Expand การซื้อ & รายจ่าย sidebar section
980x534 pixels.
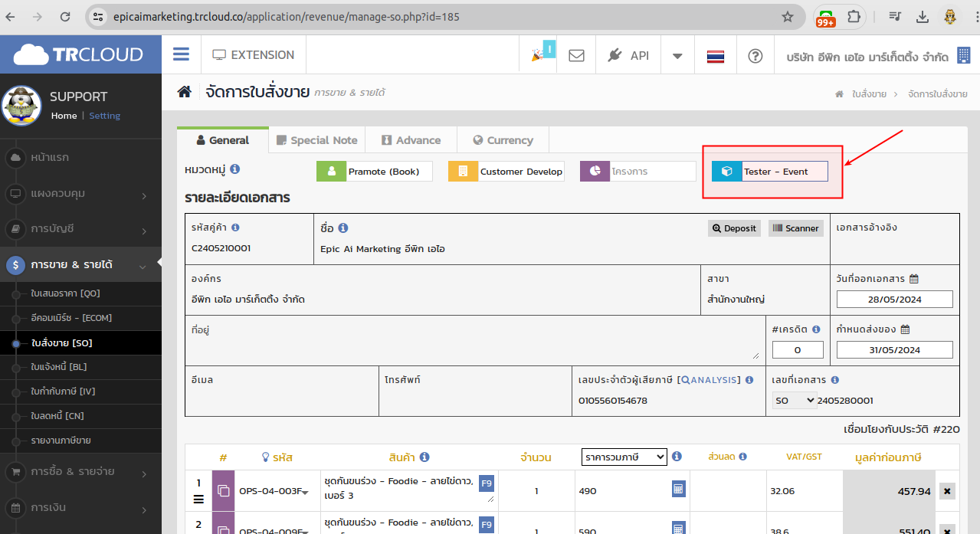tap(80, 471)
